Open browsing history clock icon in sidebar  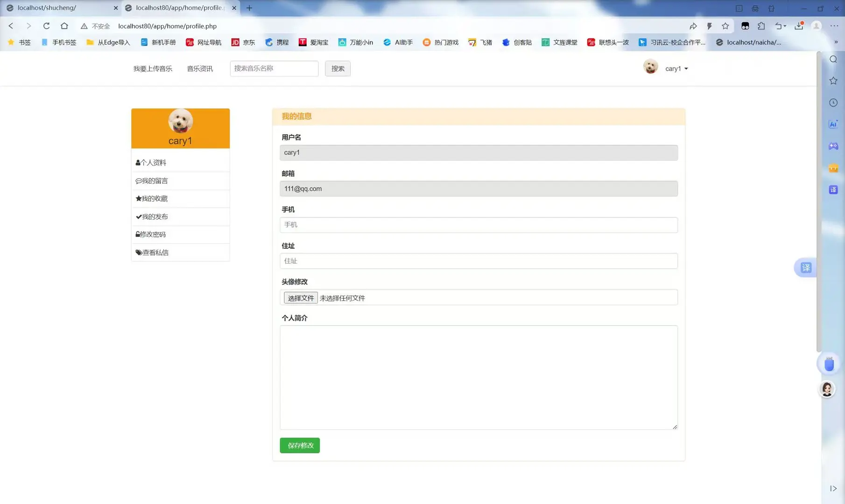(833, 102)
